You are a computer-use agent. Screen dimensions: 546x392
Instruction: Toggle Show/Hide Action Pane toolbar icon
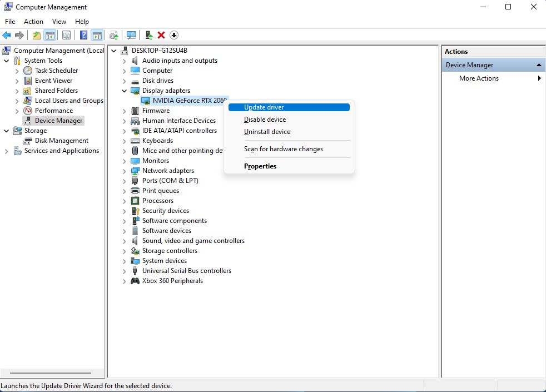[97, 35]
